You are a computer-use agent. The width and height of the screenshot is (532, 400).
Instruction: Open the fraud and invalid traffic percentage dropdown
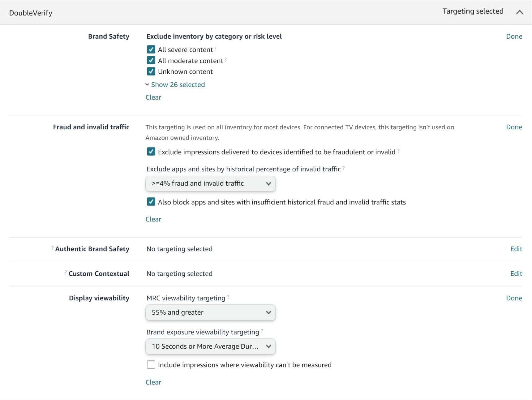(210, 183)
